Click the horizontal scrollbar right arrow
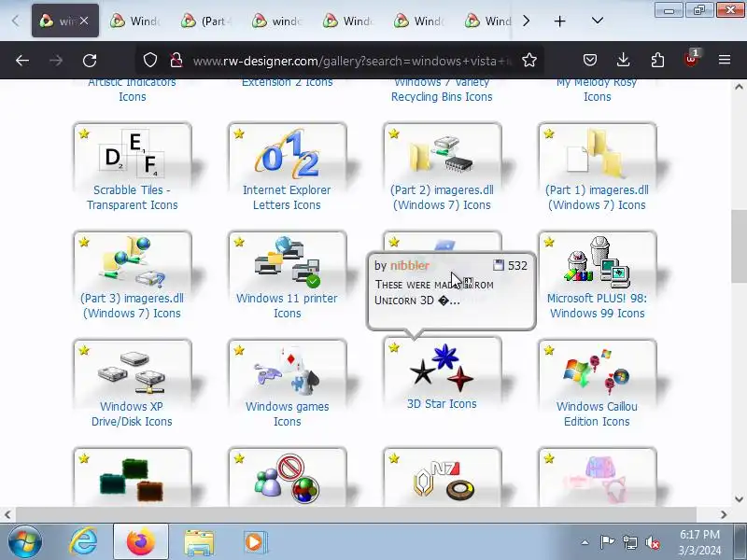747x560 pixels. click(724, 515)
